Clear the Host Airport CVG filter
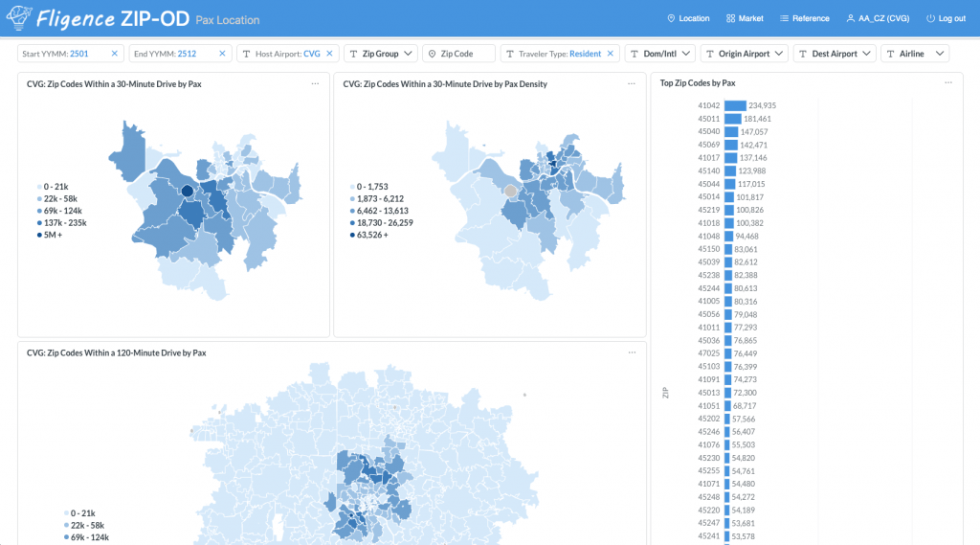The image size is (980, 545). (329, 54)
